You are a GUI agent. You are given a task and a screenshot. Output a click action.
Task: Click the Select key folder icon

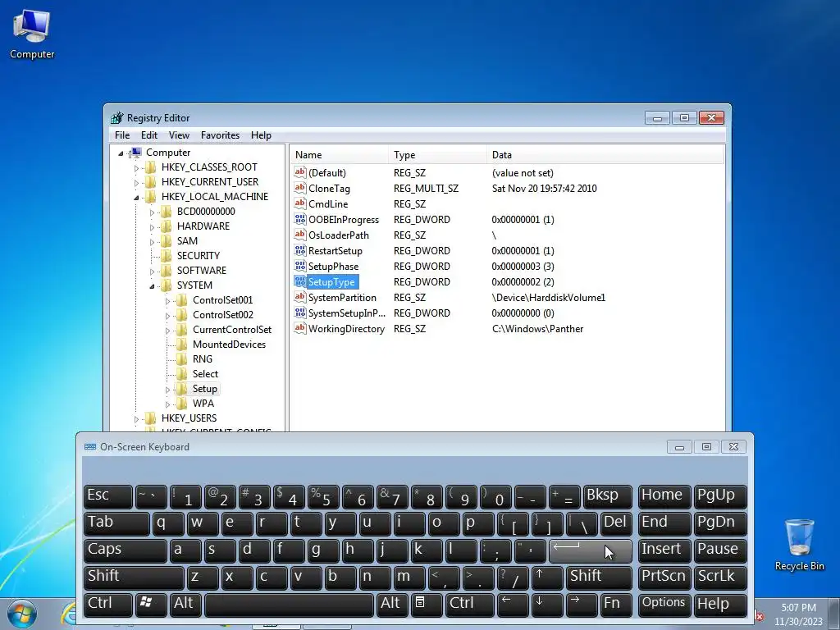(181, 373)
